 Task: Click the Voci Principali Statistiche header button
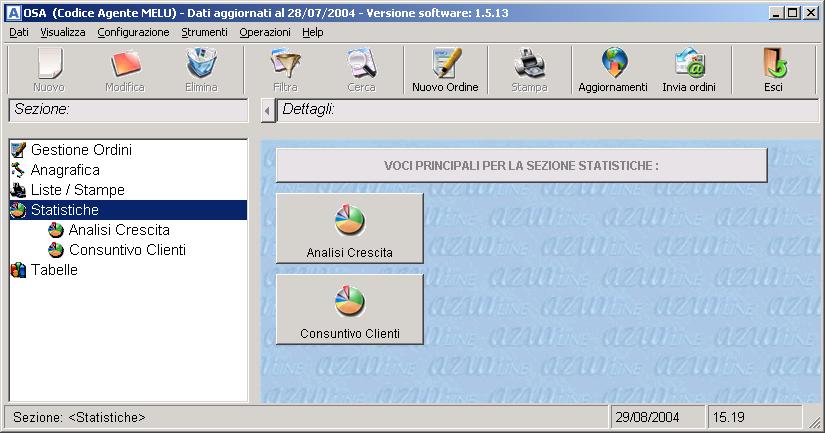coord(521,165)
